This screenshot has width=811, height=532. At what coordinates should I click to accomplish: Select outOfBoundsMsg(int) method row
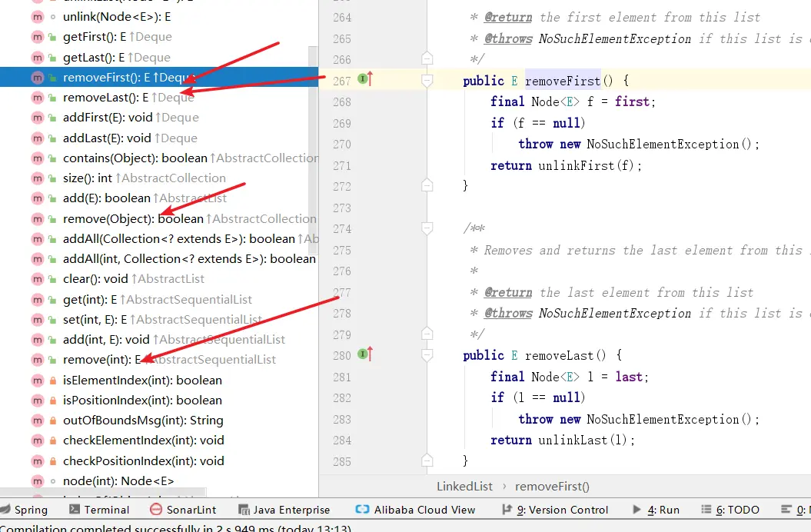pyautogui.click(x=159, y=421)
